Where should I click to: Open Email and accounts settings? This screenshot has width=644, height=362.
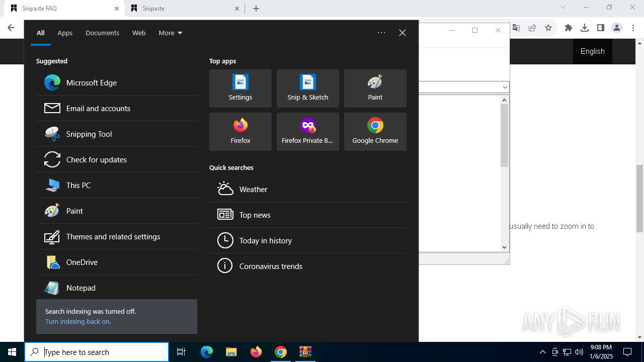pyautogui.click(x=117, y=108)
